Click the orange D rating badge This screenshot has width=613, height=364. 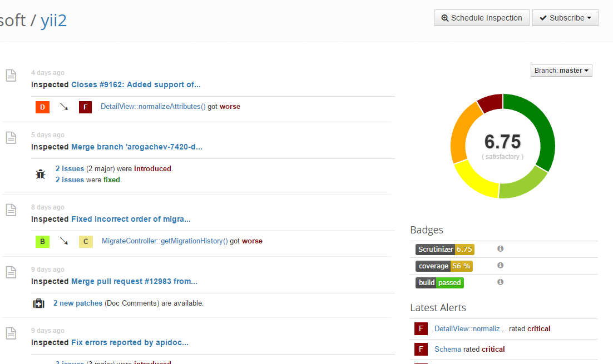(43, 107)
